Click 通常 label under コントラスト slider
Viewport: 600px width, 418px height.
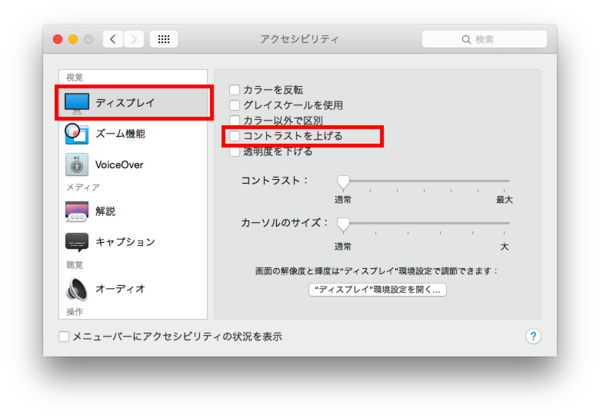[342, 200]
